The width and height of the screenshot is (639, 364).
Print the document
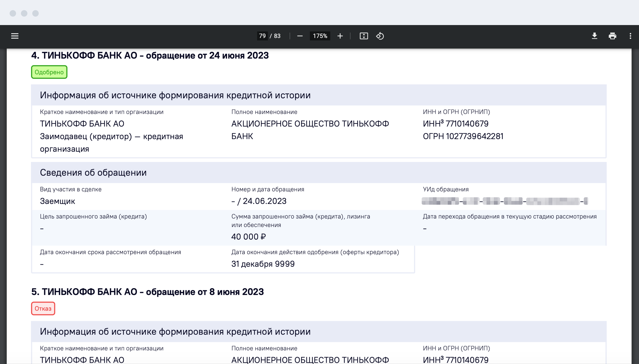(x=612, y=36)
